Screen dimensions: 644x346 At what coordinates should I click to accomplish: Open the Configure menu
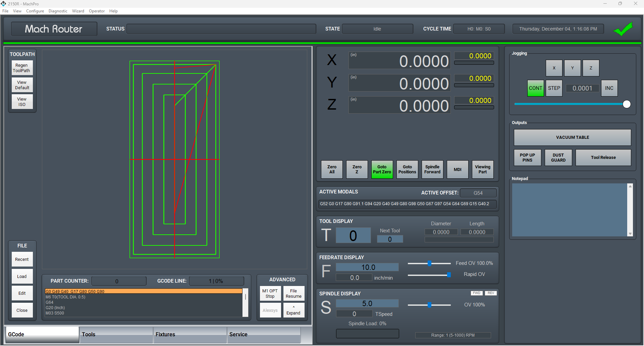coord(35,11)
